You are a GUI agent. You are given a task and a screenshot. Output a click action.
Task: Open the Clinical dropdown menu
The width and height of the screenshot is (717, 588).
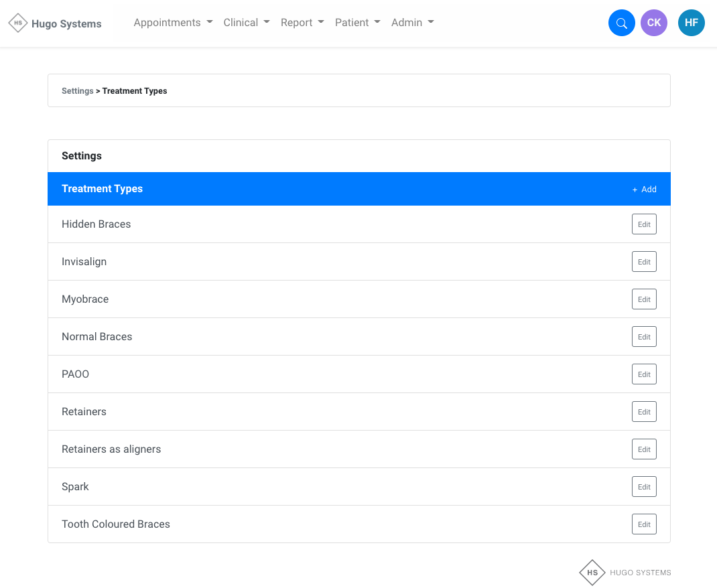[247, 23]
